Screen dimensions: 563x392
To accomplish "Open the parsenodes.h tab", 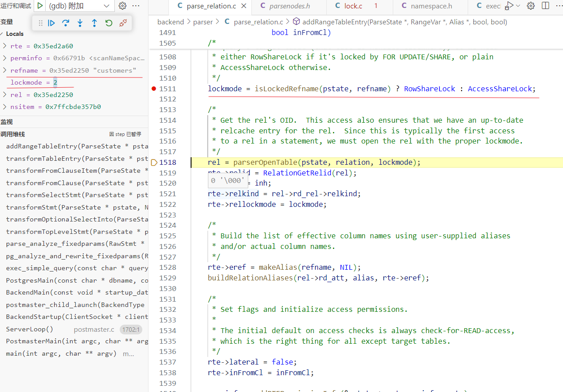I will 291,6.
